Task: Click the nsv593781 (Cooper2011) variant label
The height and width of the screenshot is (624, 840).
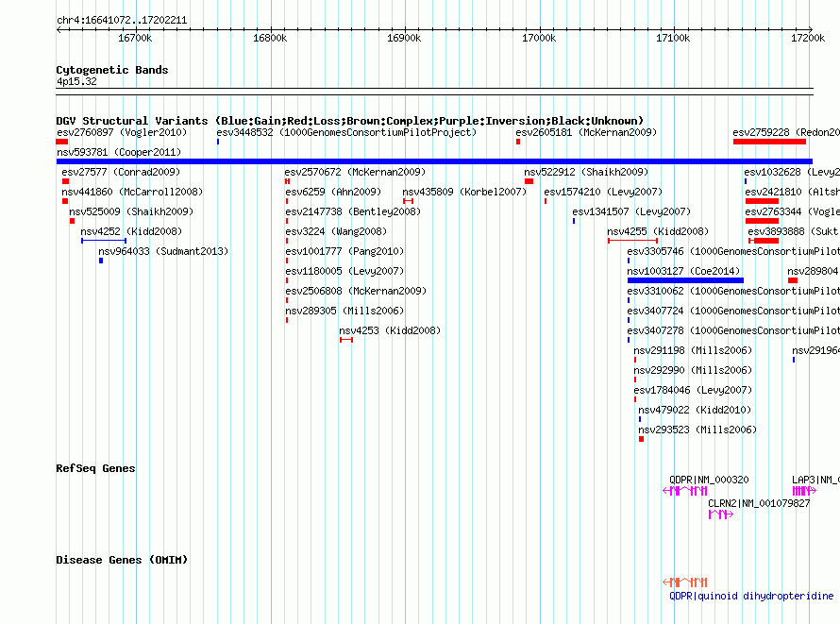Action: [x=119, y=152]
